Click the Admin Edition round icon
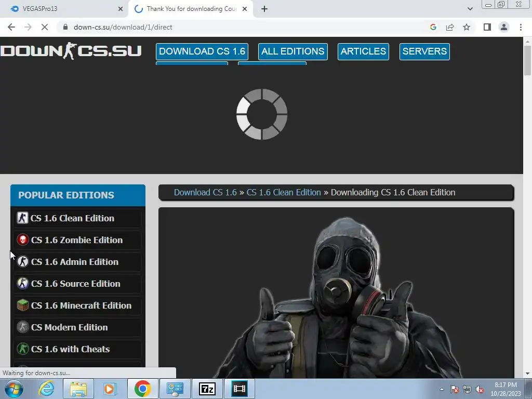The width and height of the screenshot is (532, 399). click(x=22, y=262)
